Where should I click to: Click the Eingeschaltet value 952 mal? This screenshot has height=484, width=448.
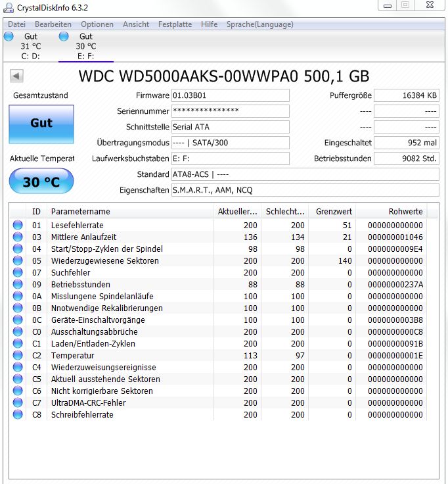pos(407,143)
